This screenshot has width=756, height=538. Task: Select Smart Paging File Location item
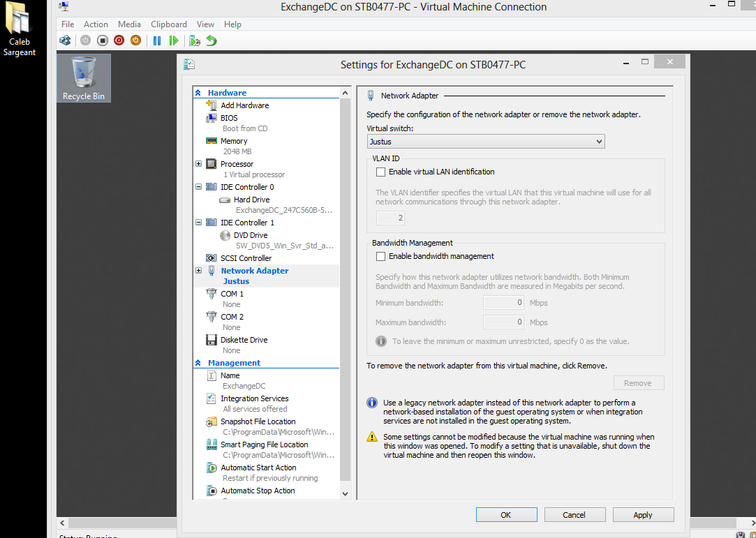tap(264, 444)
